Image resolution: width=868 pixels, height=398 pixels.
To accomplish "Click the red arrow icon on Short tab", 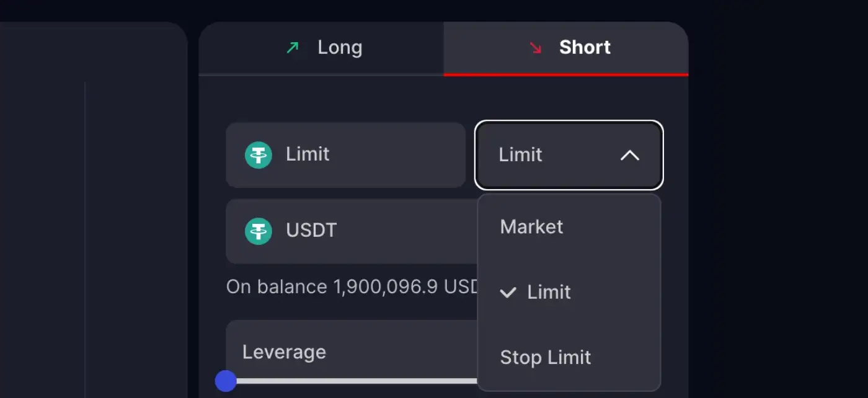I will pyautogui.click(x=536, y=48).
